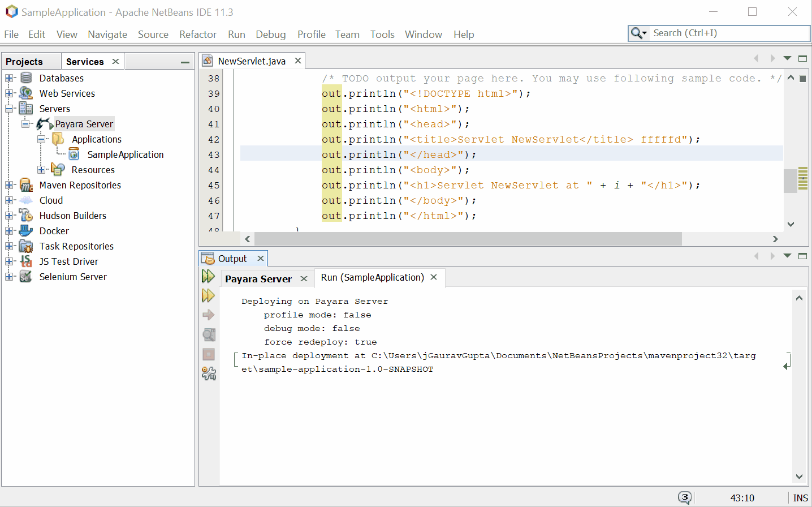Image resolution: width=812 pixels, height=507 pixels.
Task: Open the Refactor menu
Action: coord(197,35)
